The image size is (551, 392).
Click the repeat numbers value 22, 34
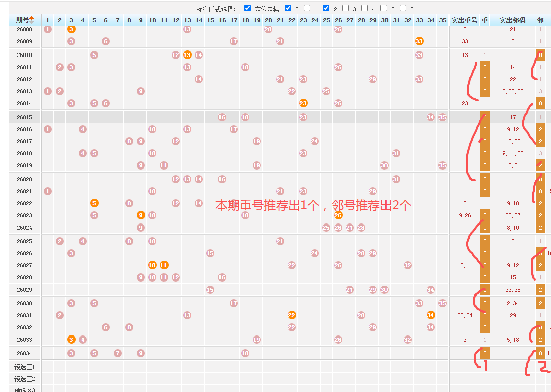(x=465, y=315)
